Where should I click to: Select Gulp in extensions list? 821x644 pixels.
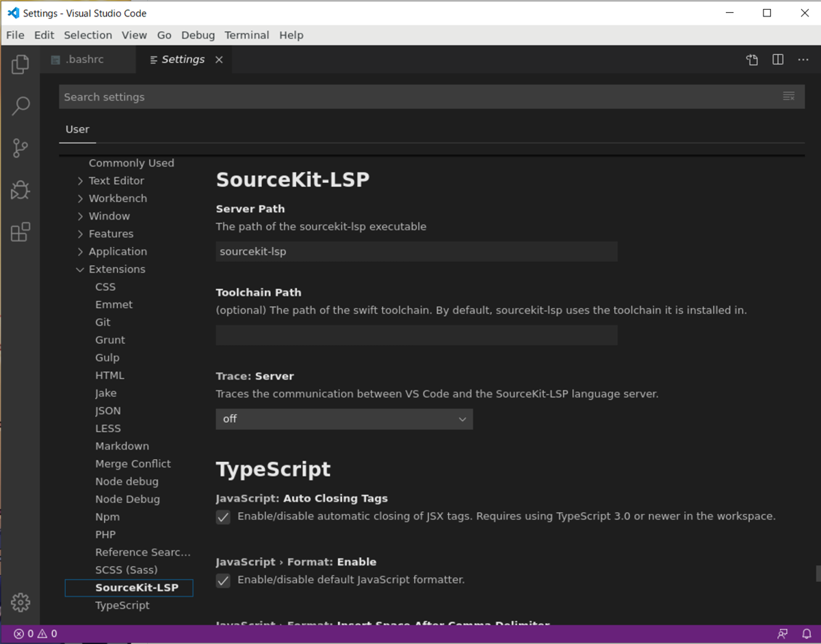(107, 358)
